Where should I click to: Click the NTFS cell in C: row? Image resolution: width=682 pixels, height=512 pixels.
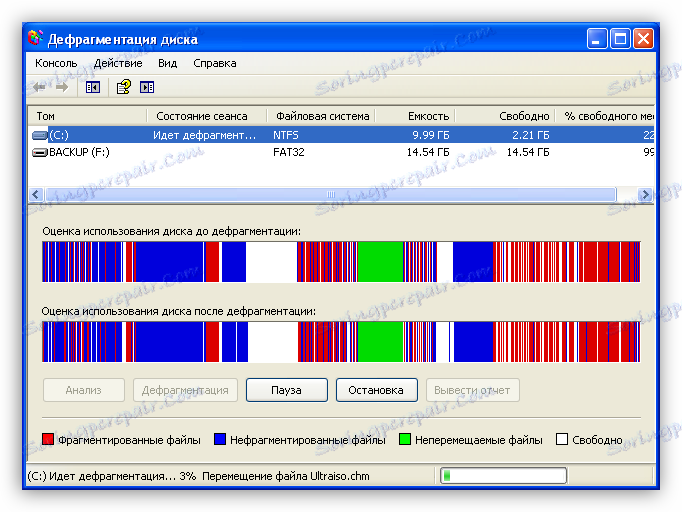coord(286,135)
